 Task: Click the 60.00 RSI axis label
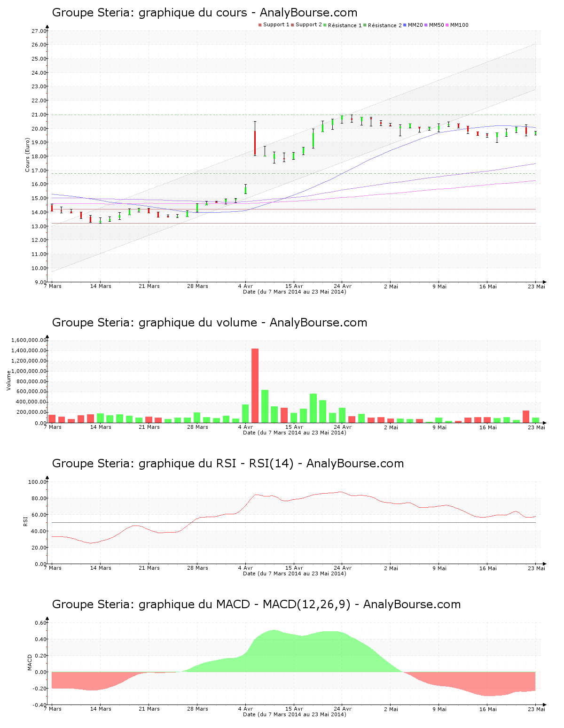pyautogui.click(x=39, y=515)
